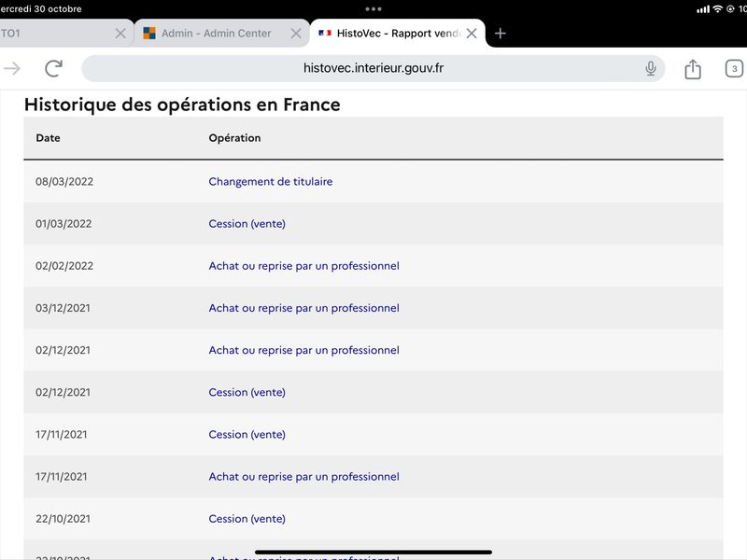Select the date 01/03/2022 cell

[63, 224]
